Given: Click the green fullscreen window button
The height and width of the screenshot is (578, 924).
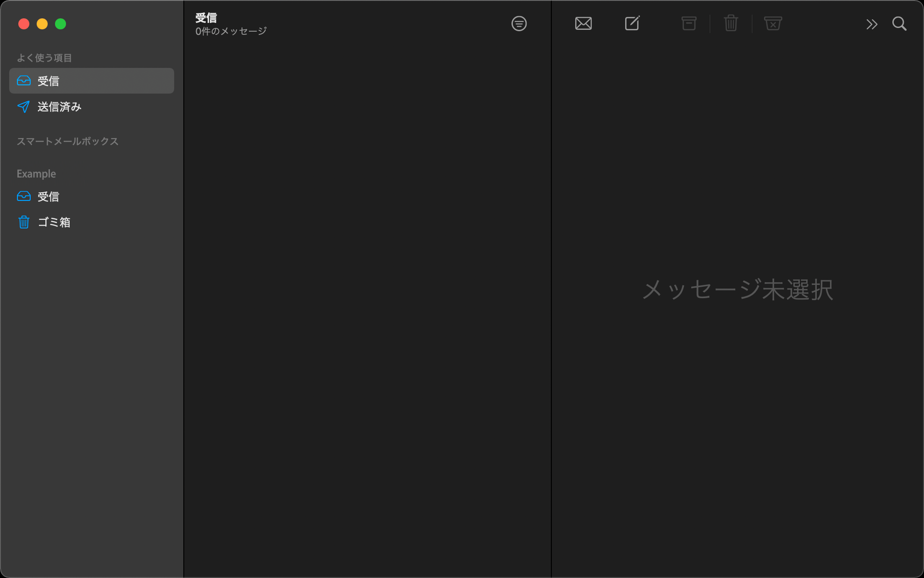Looking at the screenshot, I should (x=60, y=24).
